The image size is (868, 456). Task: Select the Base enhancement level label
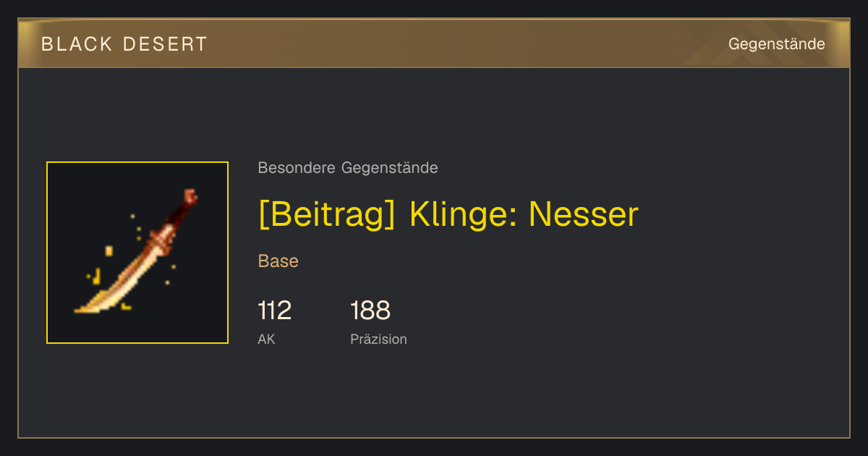point(278,261)
